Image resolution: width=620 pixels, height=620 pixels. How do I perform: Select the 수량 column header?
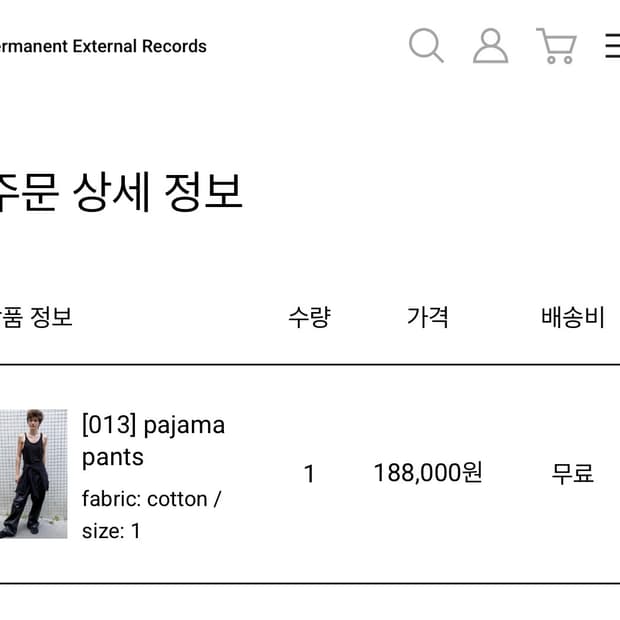point(309,318)
